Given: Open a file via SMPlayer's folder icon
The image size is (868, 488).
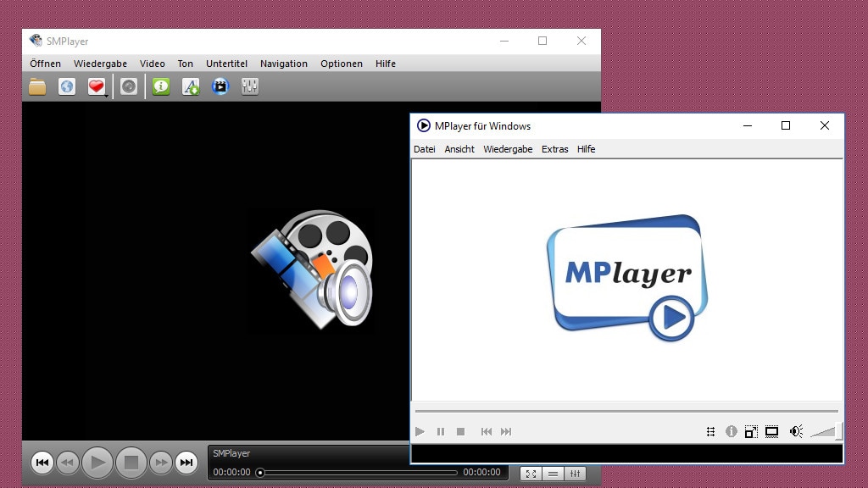Looking at the screenshot, I should pyautogui.click(x=37, y=87).
